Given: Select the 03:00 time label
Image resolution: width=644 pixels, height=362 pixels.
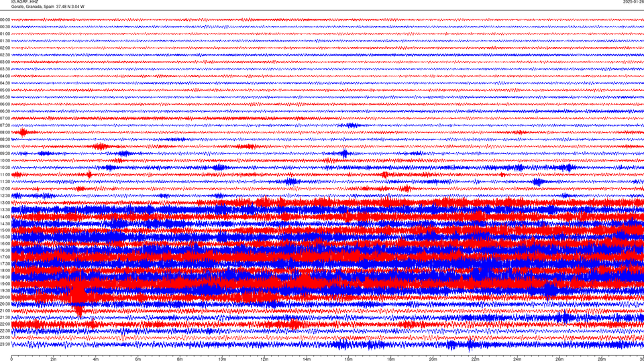Looking at the screenshot, I should click(5, 62).
